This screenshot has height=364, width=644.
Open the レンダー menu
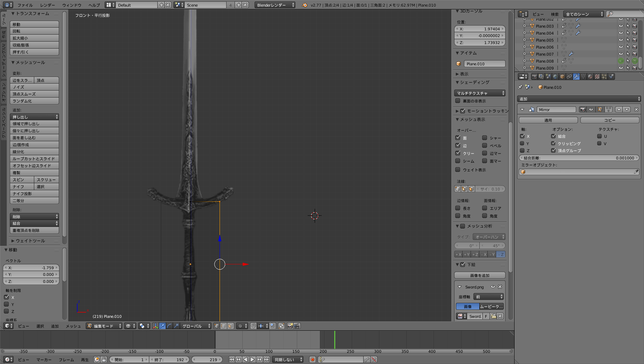click(48, 5)
